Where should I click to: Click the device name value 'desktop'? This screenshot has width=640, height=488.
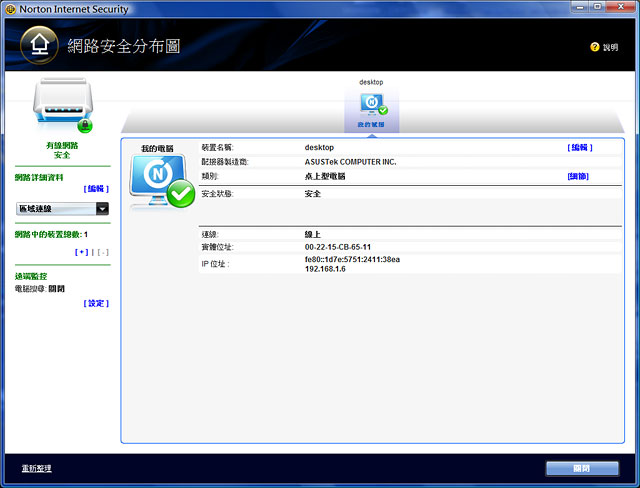point(319,147)
